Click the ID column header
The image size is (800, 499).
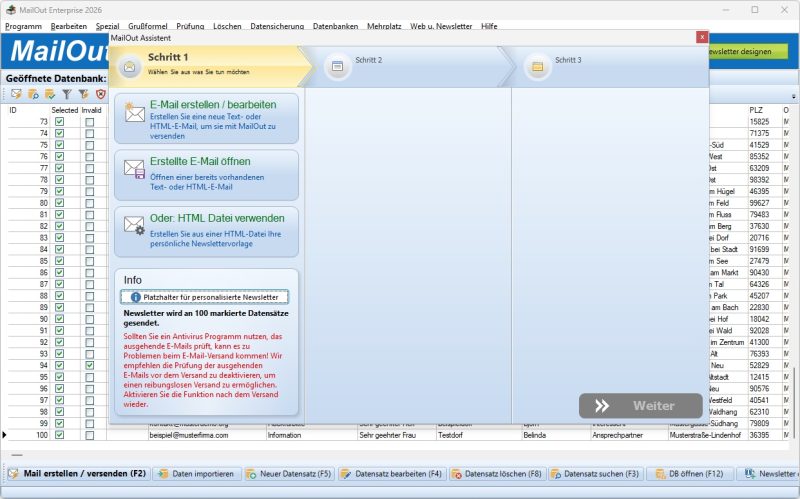click(13, 110)
